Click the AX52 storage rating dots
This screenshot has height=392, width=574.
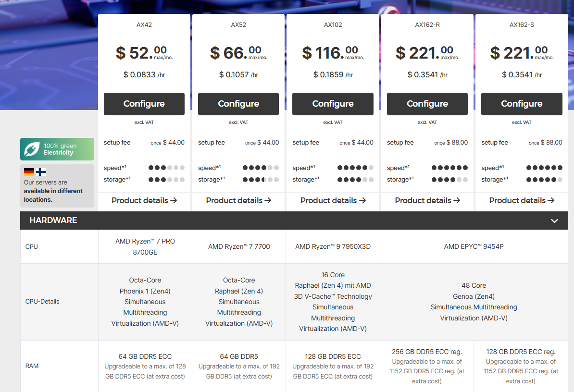(261, 180)
